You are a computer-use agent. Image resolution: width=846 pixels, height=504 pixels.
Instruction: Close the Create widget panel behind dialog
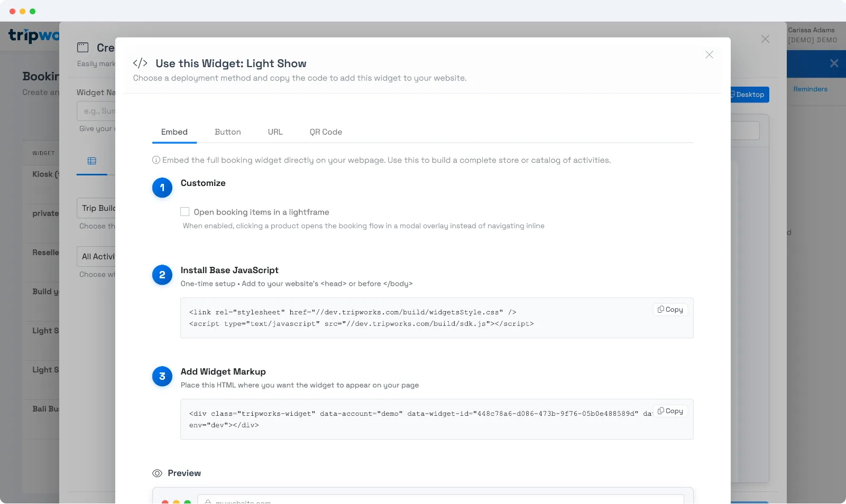point(765,39)
